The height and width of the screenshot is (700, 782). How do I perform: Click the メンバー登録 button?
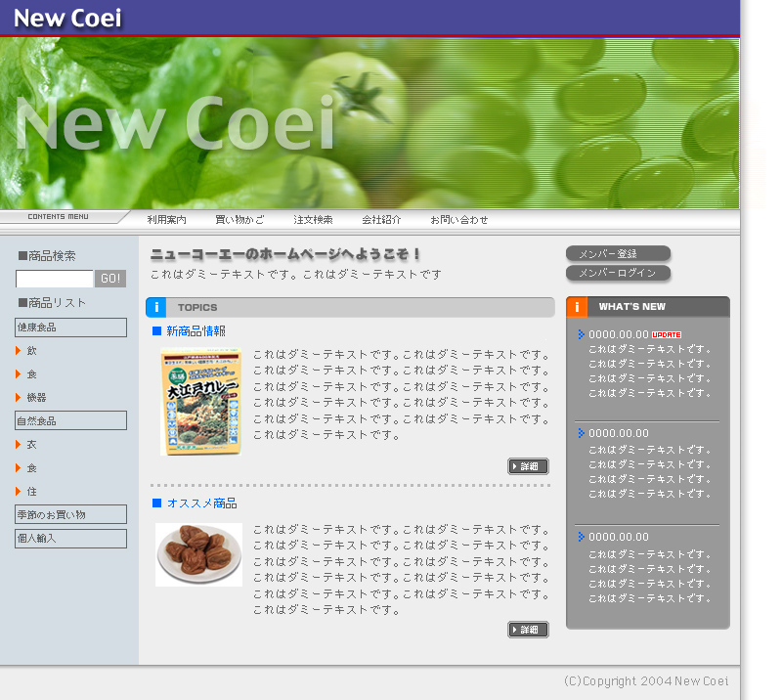click(x=617, y=254)
